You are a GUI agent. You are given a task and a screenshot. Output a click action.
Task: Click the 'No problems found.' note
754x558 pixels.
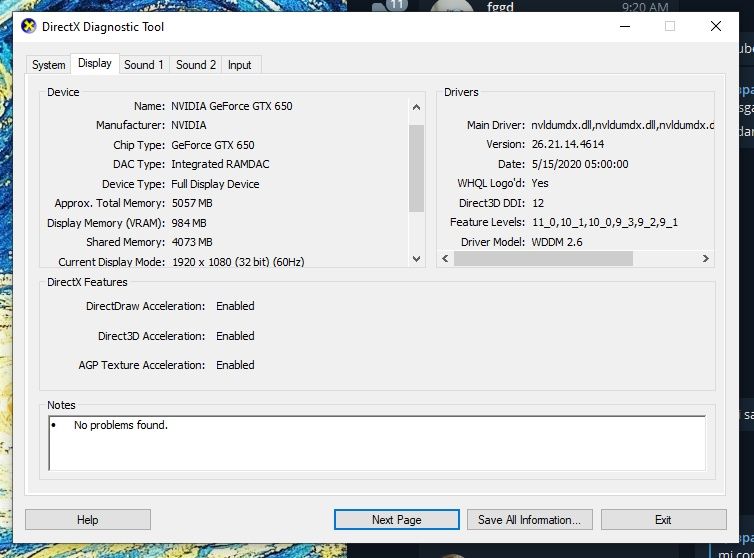(x=121, y=425)
